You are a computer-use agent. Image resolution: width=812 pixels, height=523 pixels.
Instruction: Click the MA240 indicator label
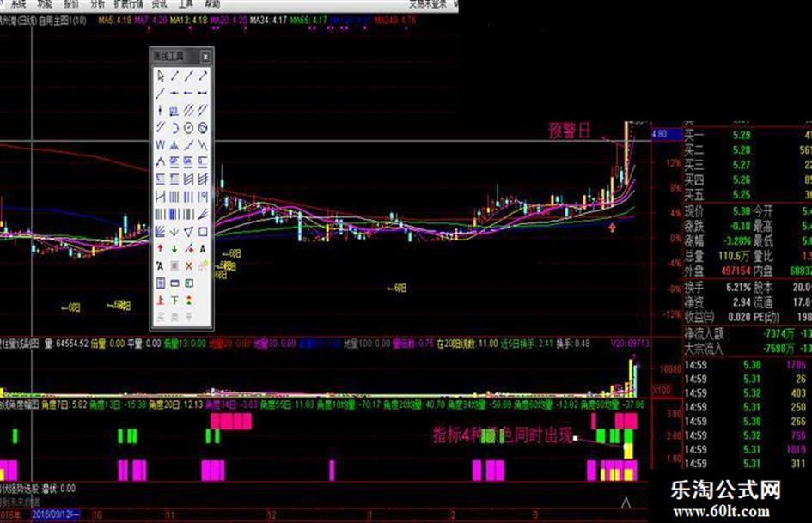(x=395, y=21)
